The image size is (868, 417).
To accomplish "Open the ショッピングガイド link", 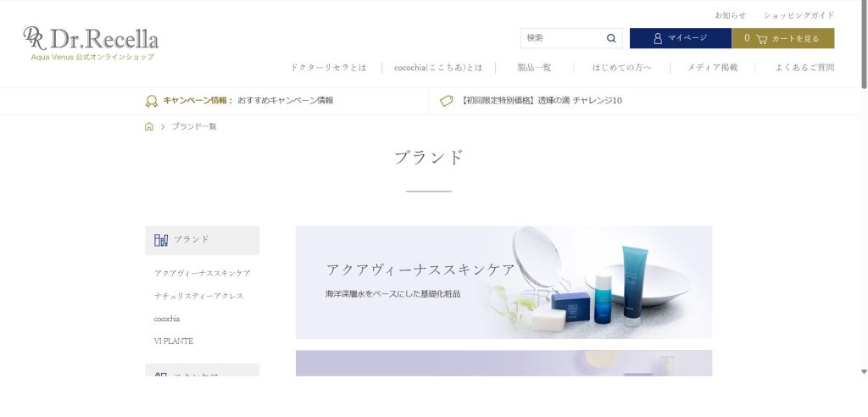I will [798, 15].
